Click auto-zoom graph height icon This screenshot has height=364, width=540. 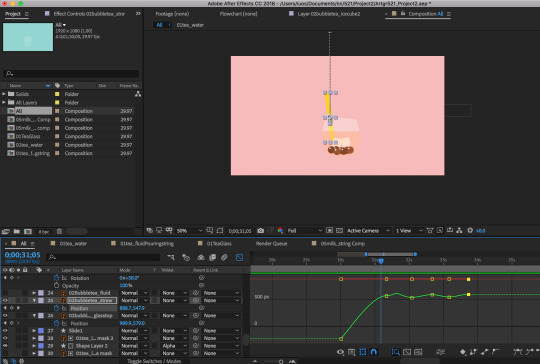click(x=396, y=352)
